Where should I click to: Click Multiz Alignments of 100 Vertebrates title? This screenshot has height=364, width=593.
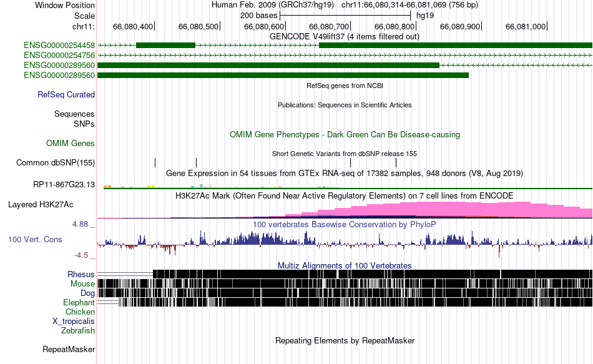[345, 265]
